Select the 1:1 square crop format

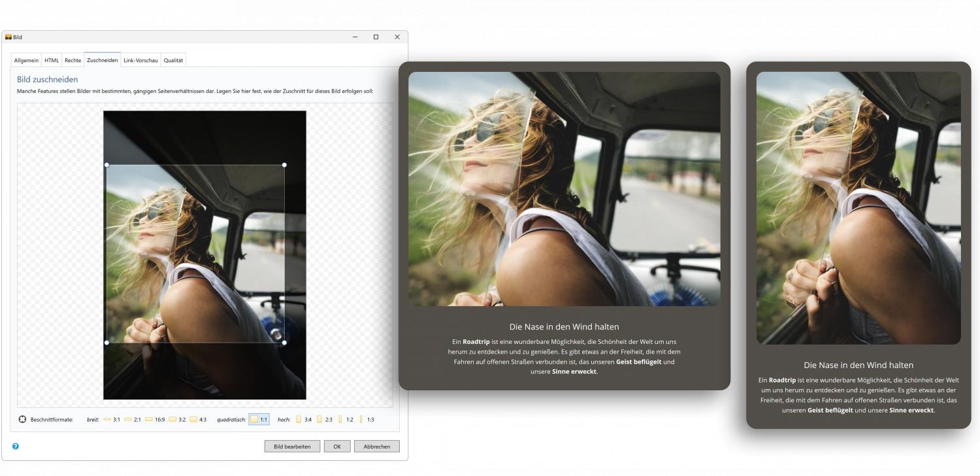(259, 420)
